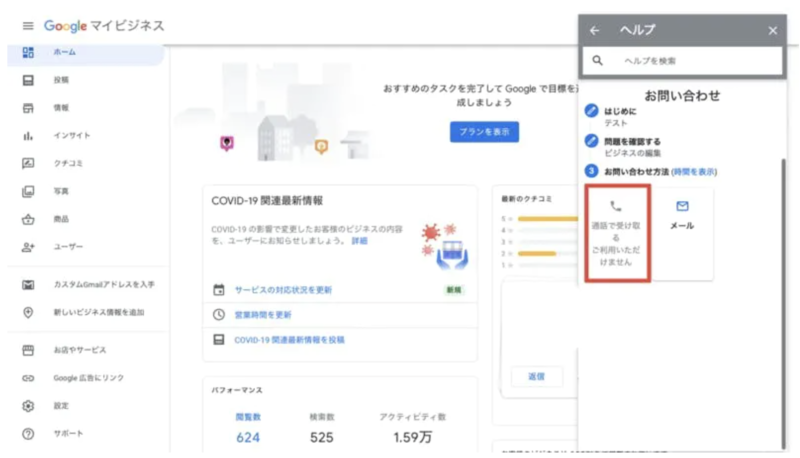The width and height of the screenshot is (800, 458).
Task: Select the アクティビティ数 performance metric
Action: [x=413, y=417]
